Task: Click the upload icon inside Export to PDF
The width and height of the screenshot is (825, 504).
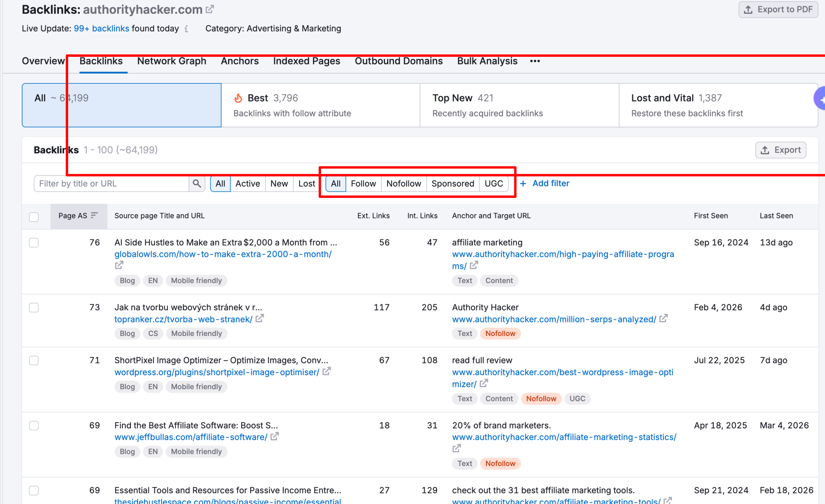Action: pos(748,9)
